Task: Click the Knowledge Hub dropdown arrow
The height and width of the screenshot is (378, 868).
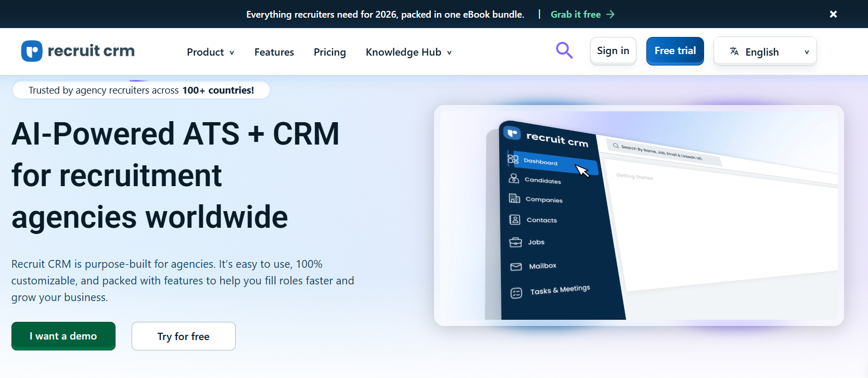Action: (x=449, y=53)
